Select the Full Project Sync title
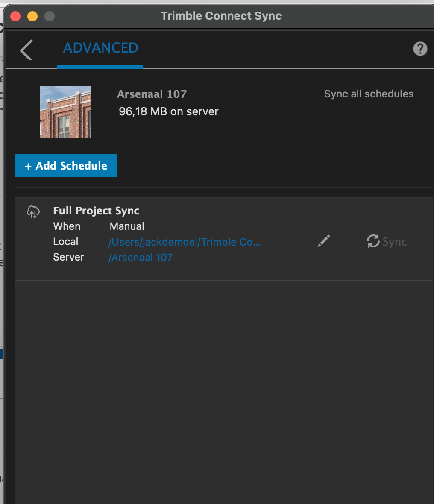This screenshot has height=504, width=434. click(x=96, y=211)
